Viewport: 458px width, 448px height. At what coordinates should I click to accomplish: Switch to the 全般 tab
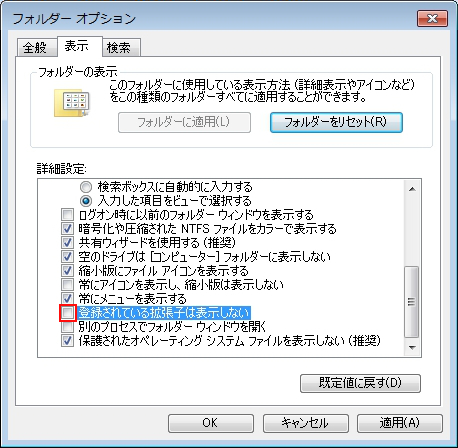[35, 47]
